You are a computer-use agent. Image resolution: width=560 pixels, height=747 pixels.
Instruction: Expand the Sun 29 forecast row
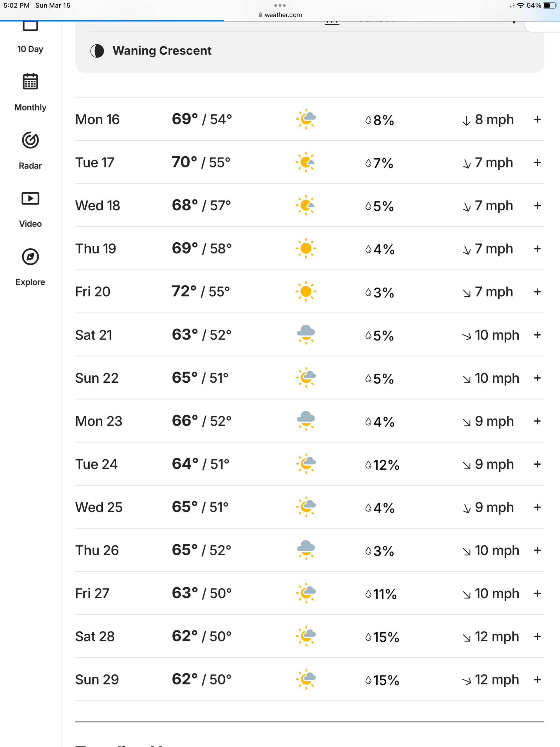tap(537, 679)
